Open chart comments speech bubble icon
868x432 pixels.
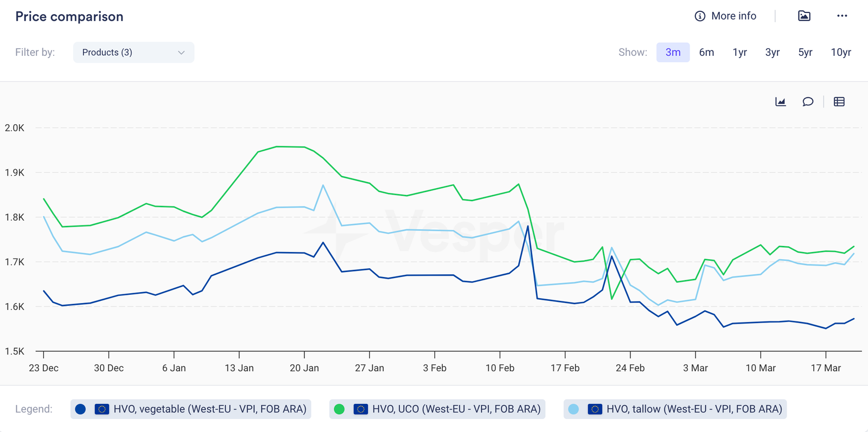pos(808,102)
